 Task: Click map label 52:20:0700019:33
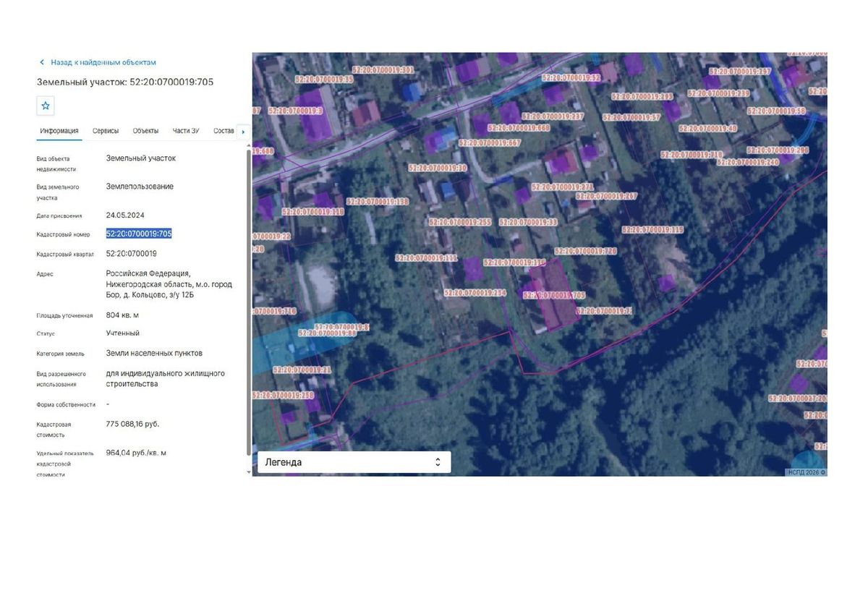click(x=528, y=222)
